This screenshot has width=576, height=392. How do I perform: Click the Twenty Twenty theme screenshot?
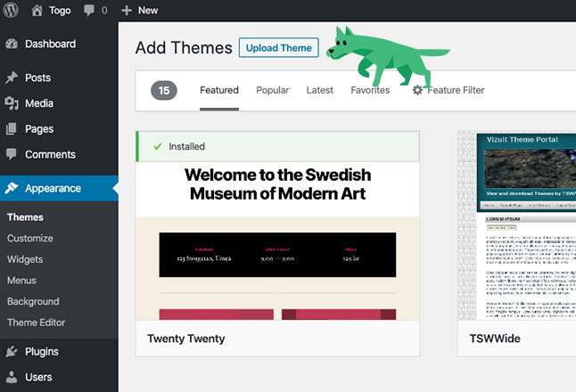(277, 241)
